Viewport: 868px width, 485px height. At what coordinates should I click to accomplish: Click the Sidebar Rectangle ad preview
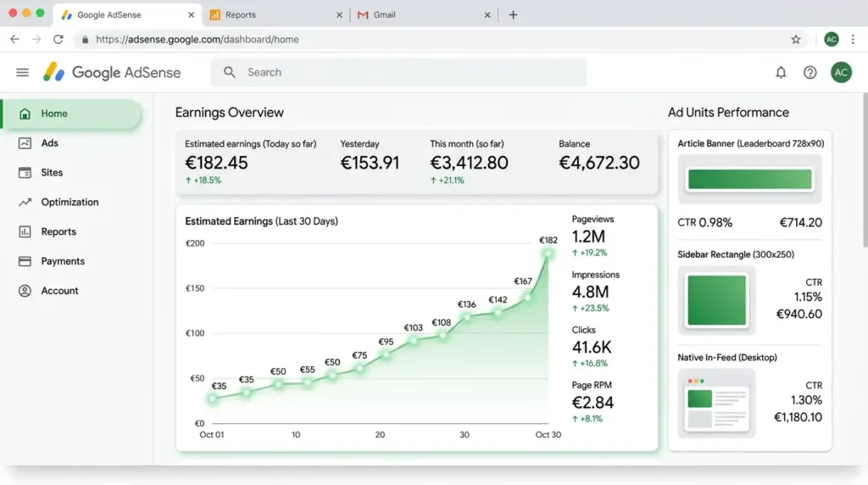[x=716, y=301]
